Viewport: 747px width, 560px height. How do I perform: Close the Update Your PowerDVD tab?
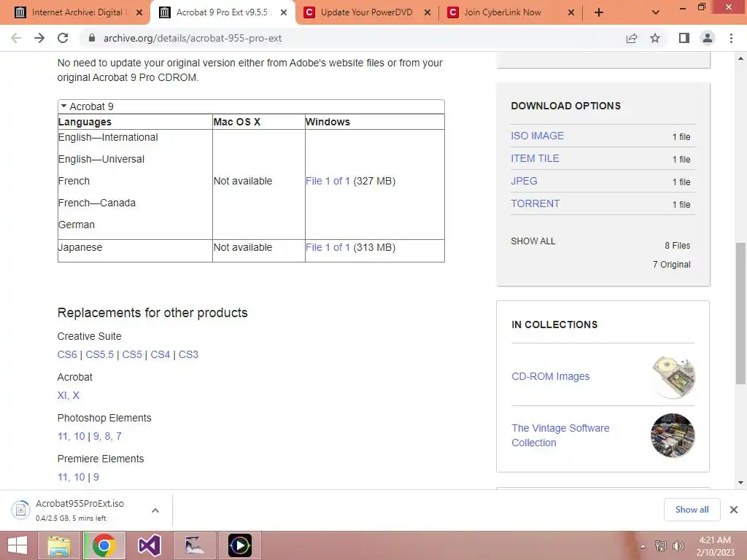[x=427, y=12]
